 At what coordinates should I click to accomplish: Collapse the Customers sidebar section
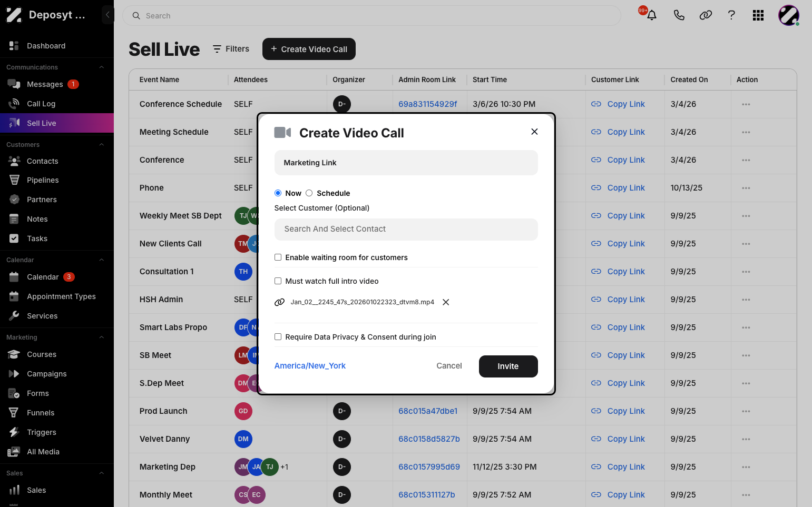[x=102, y=145]
